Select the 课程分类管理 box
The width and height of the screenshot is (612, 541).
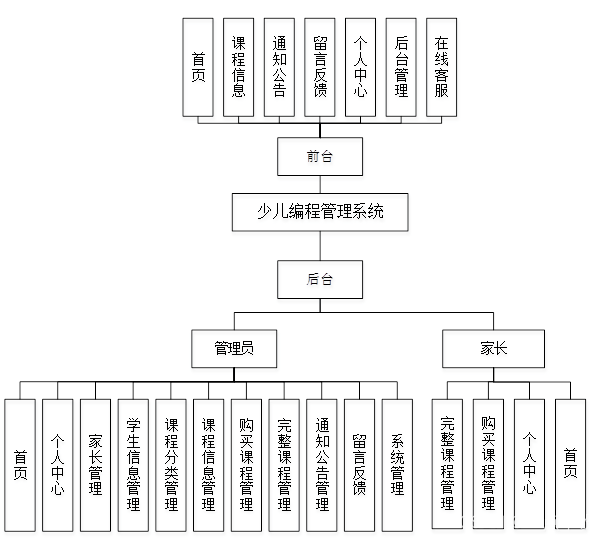pos(171,465)
